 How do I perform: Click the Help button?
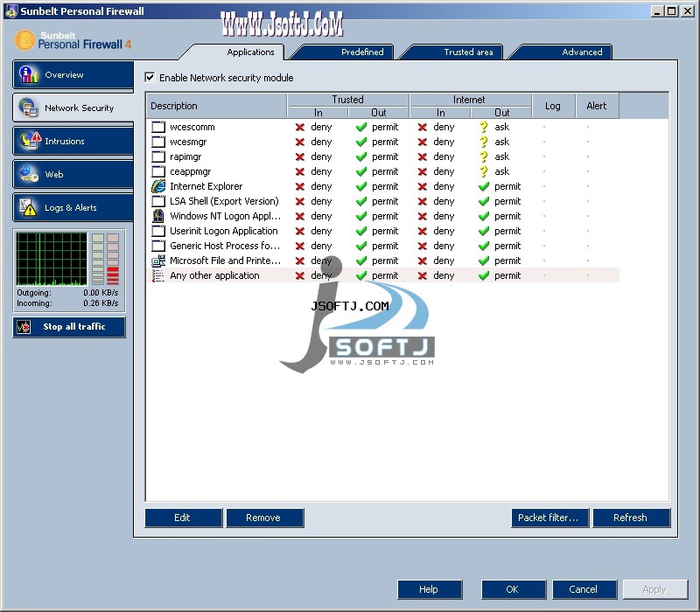tap(430, 589)
